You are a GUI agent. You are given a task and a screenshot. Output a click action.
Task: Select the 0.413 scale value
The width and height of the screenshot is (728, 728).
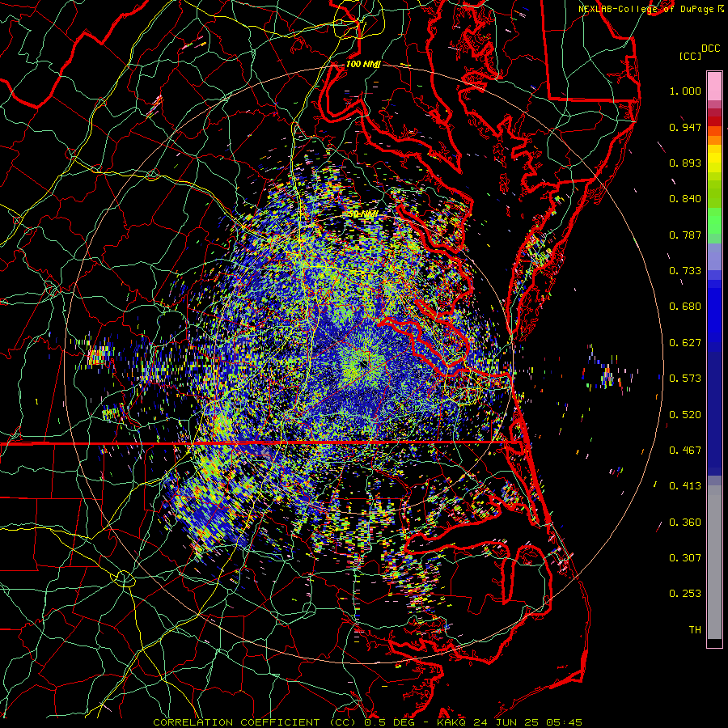click(x=685, y=486)
